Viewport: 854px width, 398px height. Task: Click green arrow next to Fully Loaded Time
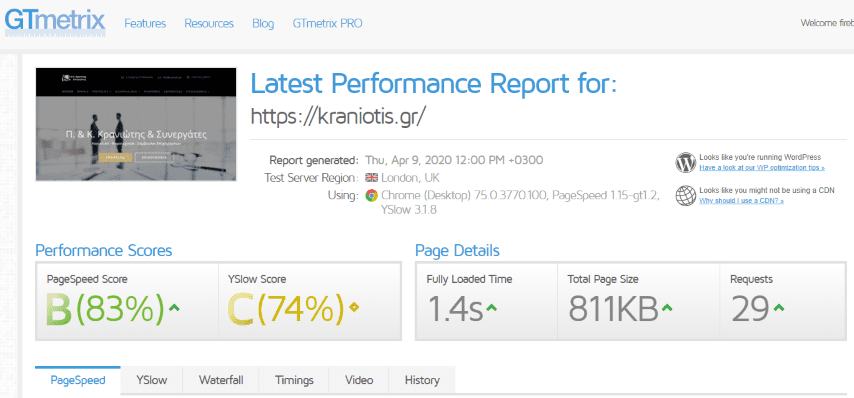(491, 308)
